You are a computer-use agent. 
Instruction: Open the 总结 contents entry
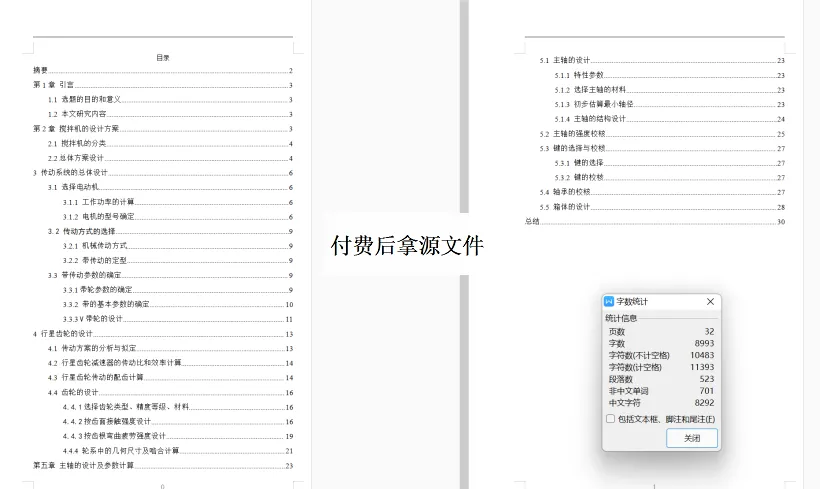coord(655,222)
